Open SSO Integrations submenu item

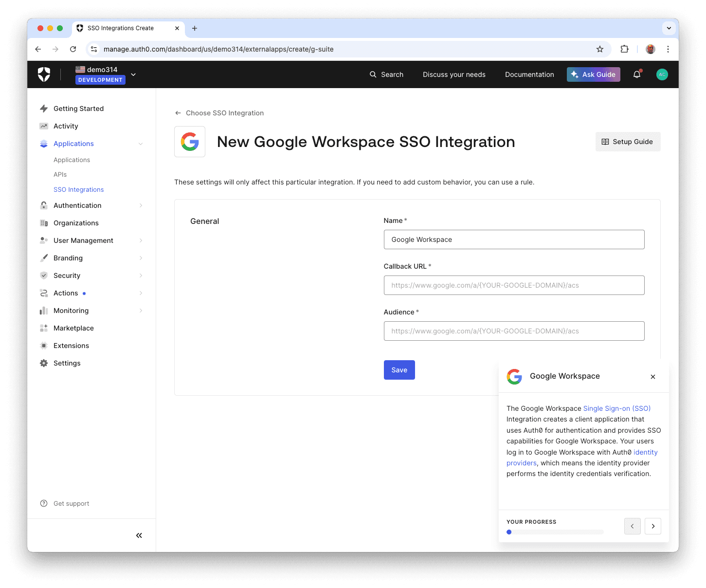click(x=78, y=190)
